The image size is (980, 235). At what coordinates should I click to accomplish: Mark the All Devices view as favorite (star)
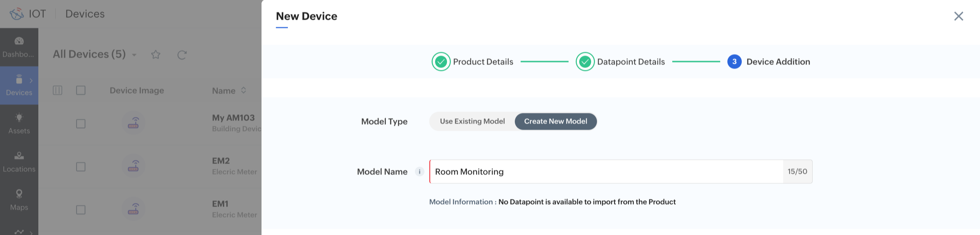click(156, 55)
